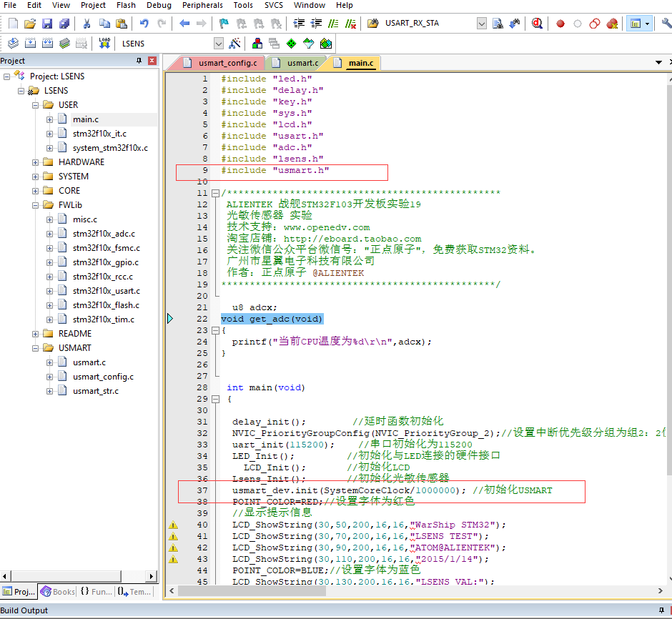Switch to the Functions panel tab
This screenshot has height=619, width=672.
[96, 592]
